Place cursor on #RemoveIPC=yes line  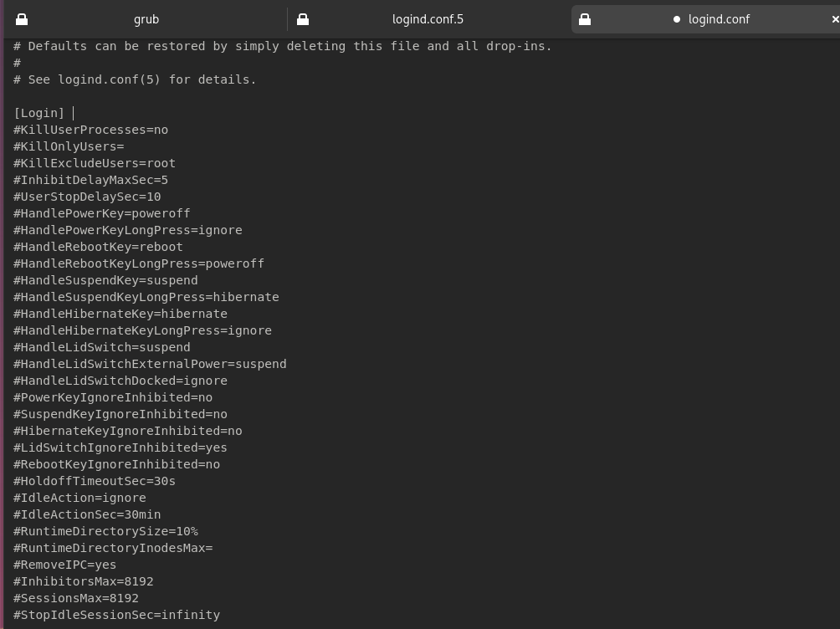64,565
